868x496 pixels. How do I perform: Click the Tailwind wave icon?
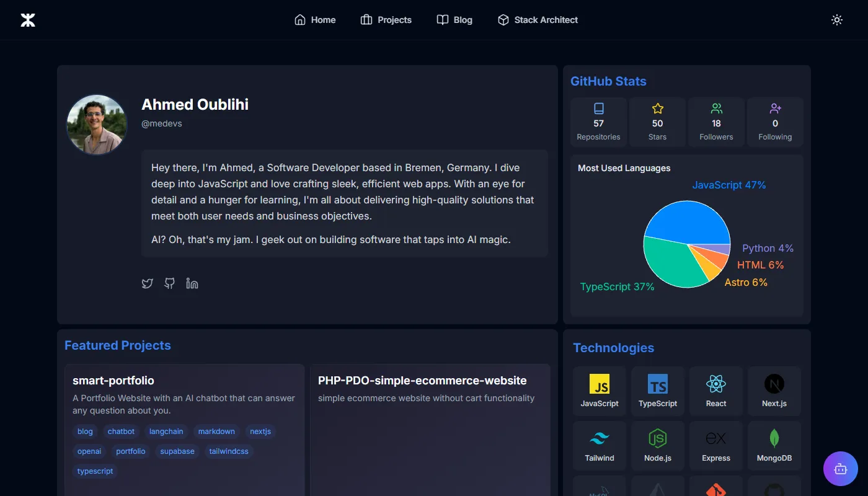pyautogui.click(x=600, y=439)
